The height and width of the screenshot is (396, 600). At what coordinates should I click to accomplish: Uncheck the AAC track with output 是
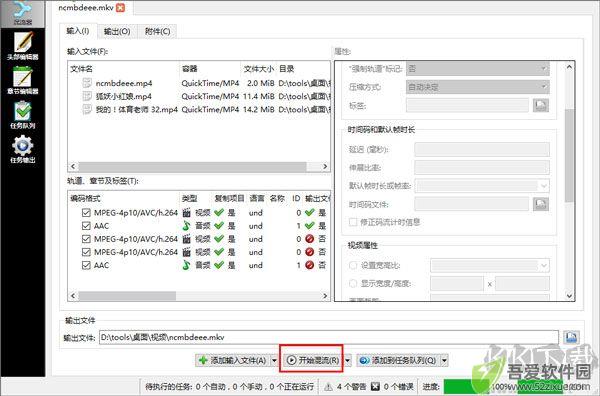[86, 226]
